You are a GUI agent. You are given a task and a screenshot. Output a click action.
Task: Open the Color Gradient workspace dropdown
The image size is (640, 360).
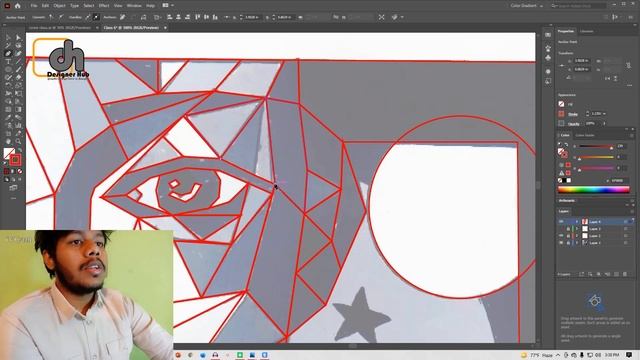pyautogui.click(x=527, y=6)
